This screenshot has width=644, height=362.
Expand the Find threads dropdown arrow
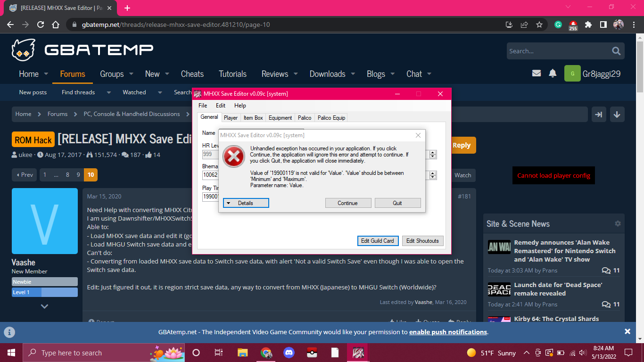pos(109,92)
